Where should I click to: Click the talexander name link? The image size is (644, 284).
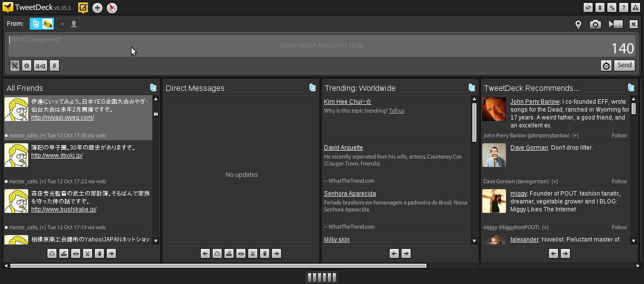[525, 240]
